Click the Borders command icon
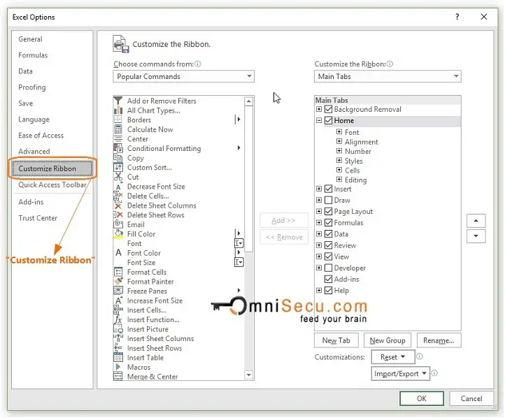 (118, 120)
